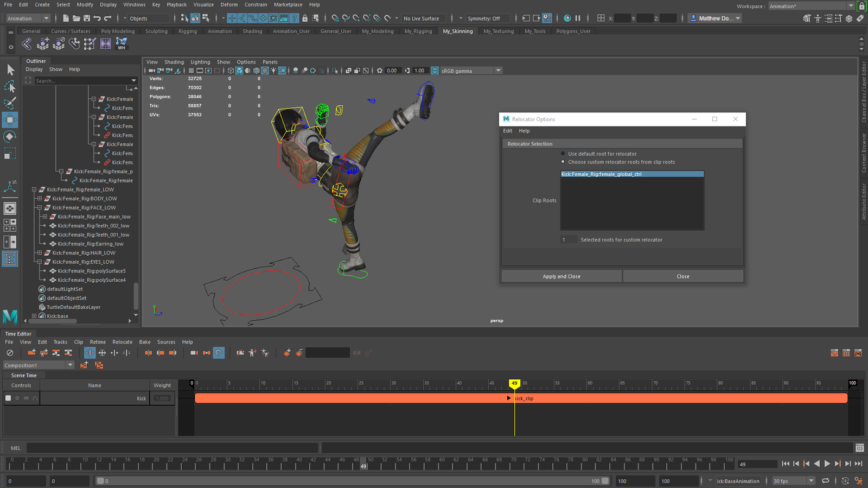Image resolution: width=868 pixels, height=488 pixels.
Task: Open the Matthew Do... account dropdown
Action: pyautogui.click(x=715, y=18)
